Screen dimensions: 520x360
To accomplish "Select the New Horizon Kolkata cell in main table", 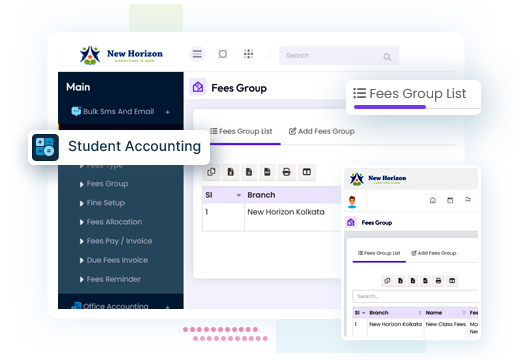I will coord(286,212).
